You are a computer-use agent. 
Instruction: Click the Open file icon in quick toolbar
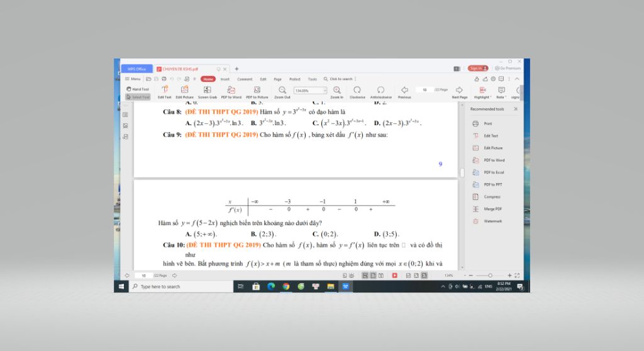(148, 79)
